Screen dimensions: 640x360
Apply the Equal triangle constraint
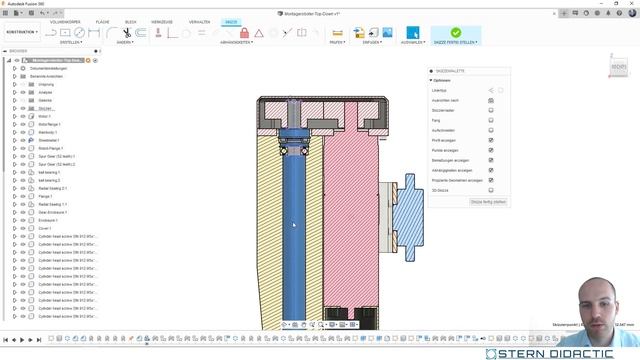pos(259,33)
